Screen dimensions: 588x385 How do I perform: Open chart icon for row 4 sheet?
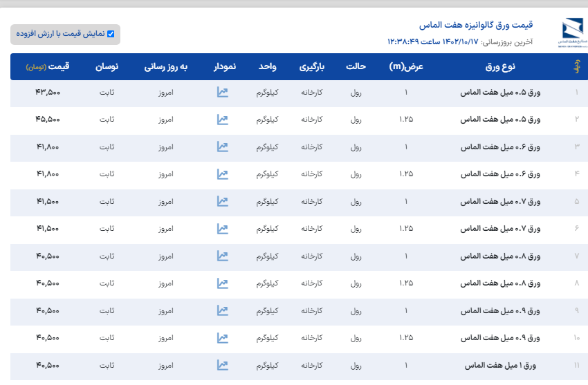pos(222,173)
